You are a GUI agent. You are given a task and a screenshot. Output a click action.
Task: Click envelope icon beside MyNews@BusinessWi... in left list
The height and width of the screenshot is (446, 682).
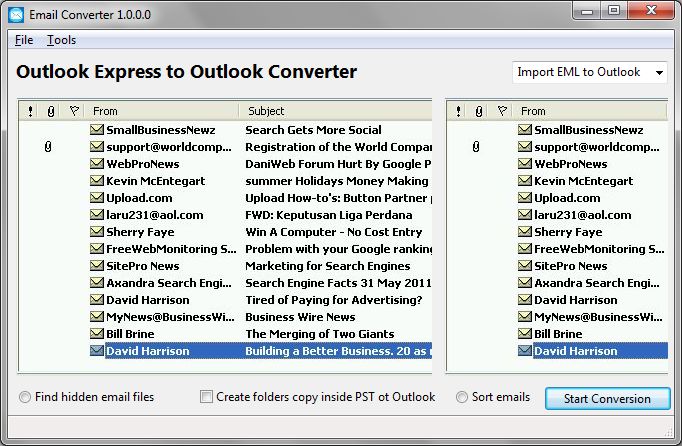[x=97, y=316]
